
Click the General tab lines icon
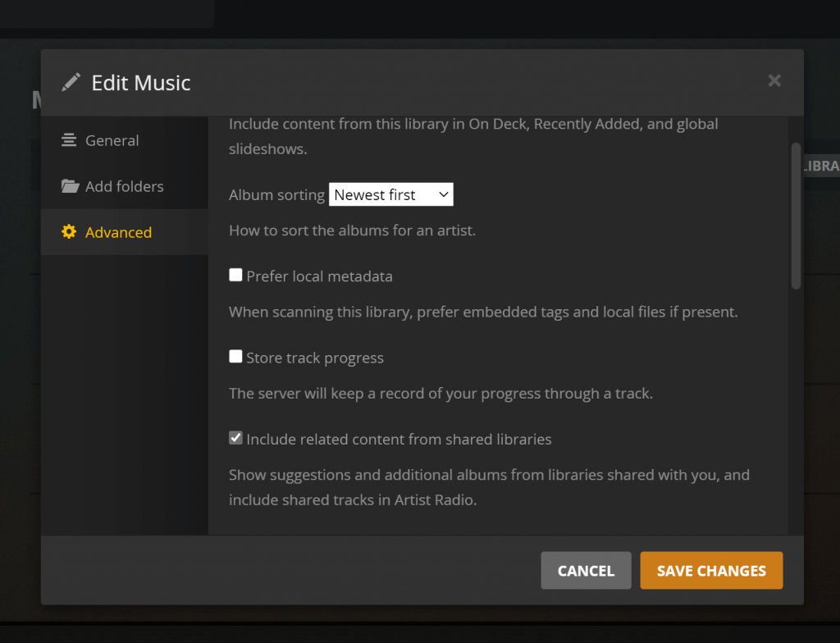pos(69,140)
